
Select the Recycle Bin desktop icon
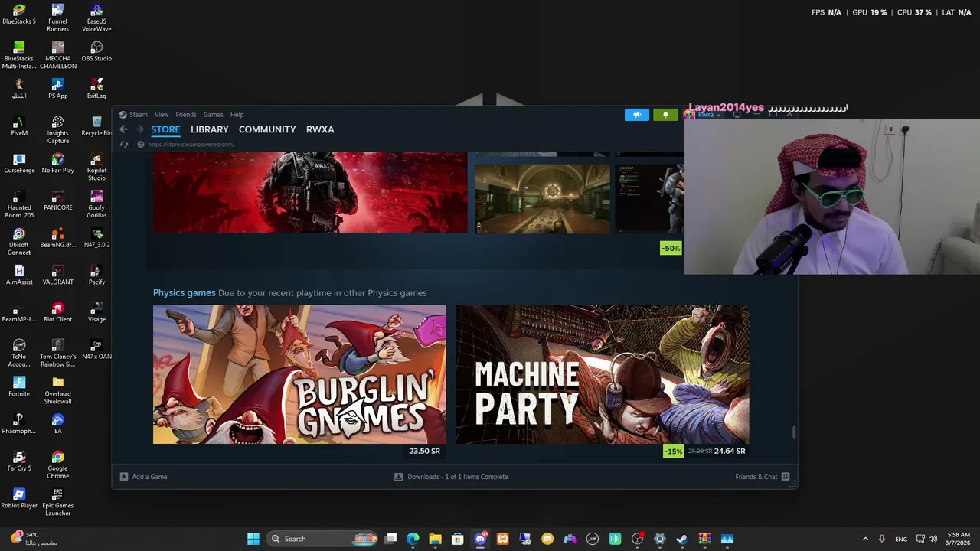click(96, 126)
